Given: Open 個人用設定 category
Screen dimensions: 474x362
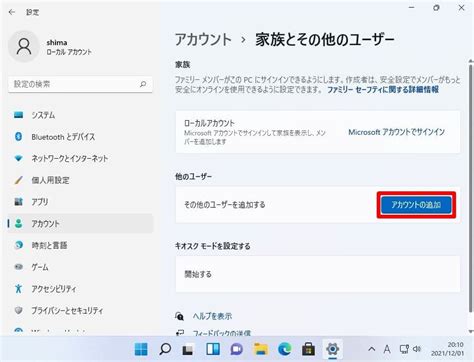Looking at the screenshot, I should (80, 180).
